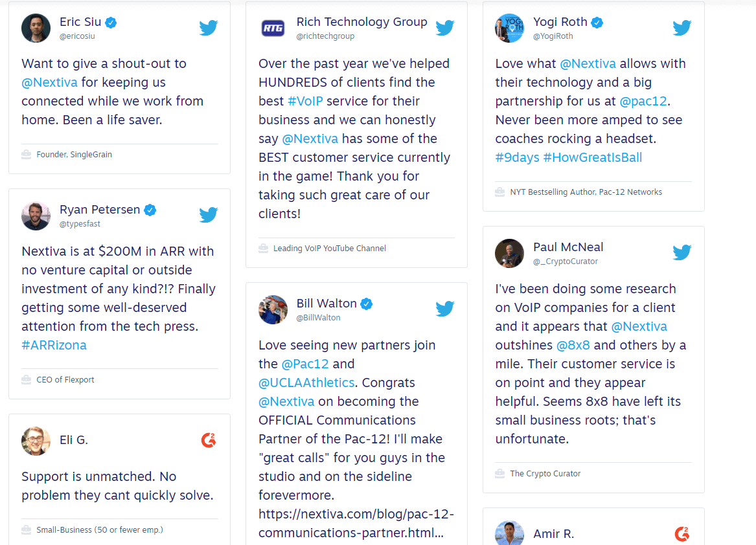Click Eric Siu's verified badge

pyautogui.click(x=111, y=22)
